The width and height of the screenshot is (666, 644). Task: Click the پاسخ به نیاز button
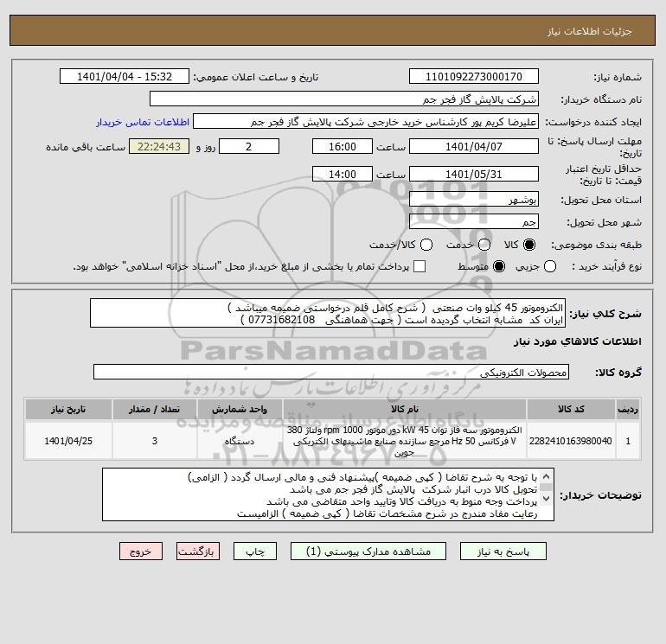pos(503,551)
